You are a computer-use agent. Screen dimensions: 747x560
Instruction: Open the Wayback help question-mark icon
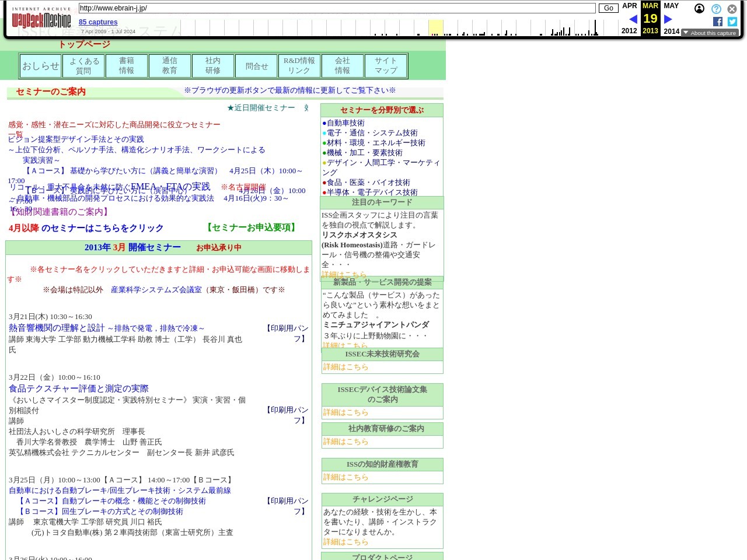716,9
